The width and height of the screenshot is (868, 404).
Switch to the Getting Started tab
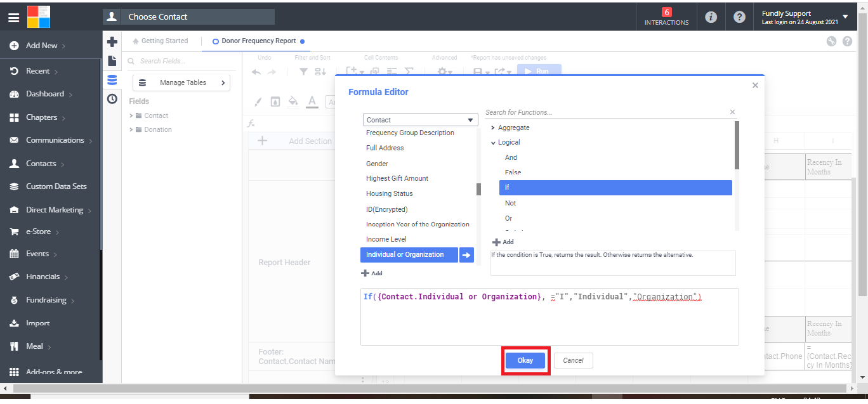160,41
